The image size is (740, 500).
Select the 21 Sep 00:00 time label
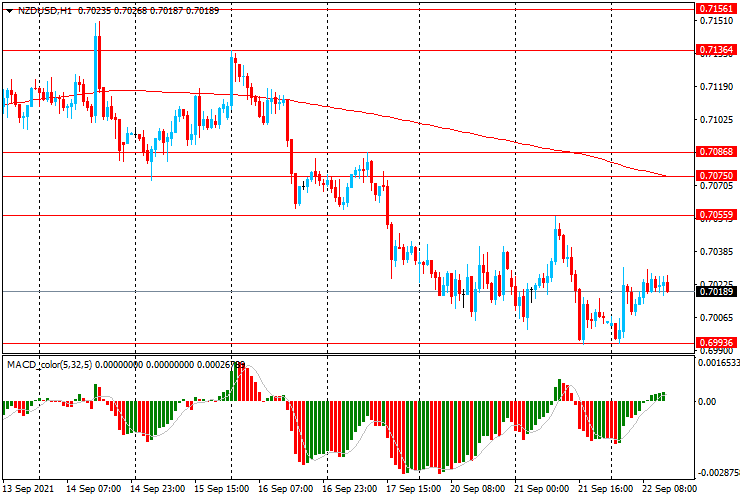pyautogui.click(x=543, y=490)
